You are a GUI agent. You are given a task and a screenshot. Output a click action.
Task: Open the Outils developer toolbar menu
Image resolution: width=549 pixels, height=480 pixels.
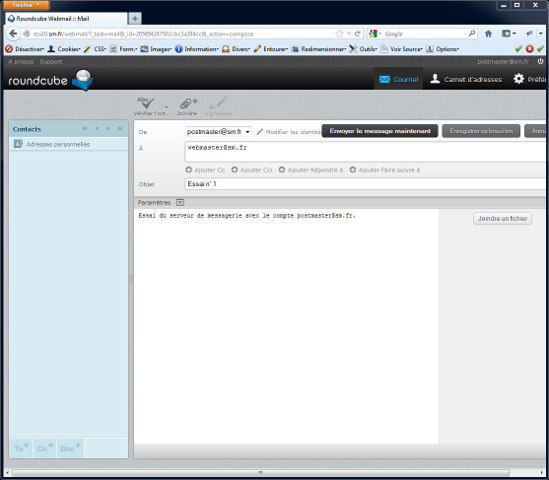363,49
